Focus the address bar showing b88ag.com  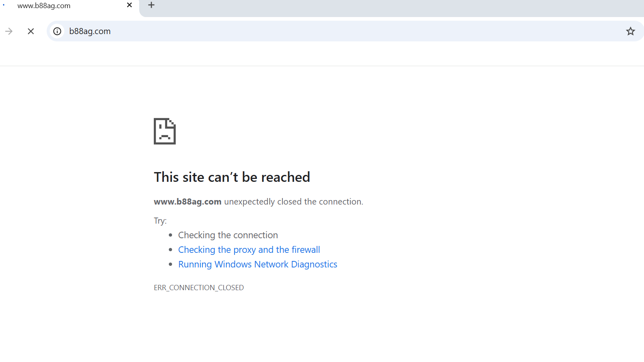click(325, 31)
